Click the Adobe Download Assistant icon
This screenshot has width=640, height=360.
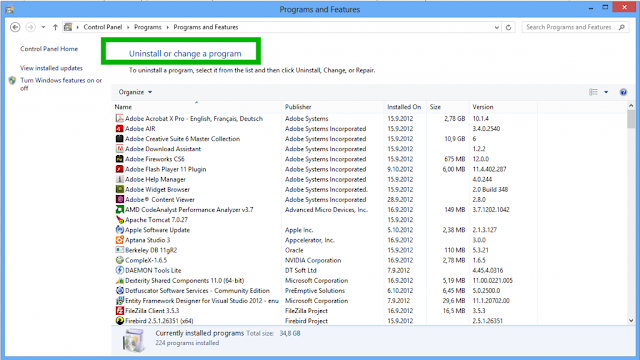119,149
